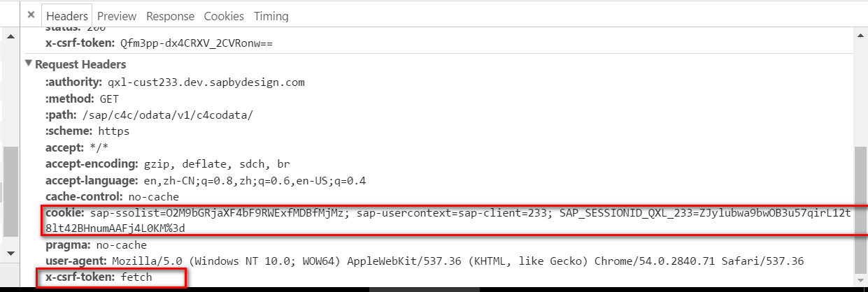This screenshot has width=868, height=292.
Task: Switch to the Preview tab
Action: [116, 15]
